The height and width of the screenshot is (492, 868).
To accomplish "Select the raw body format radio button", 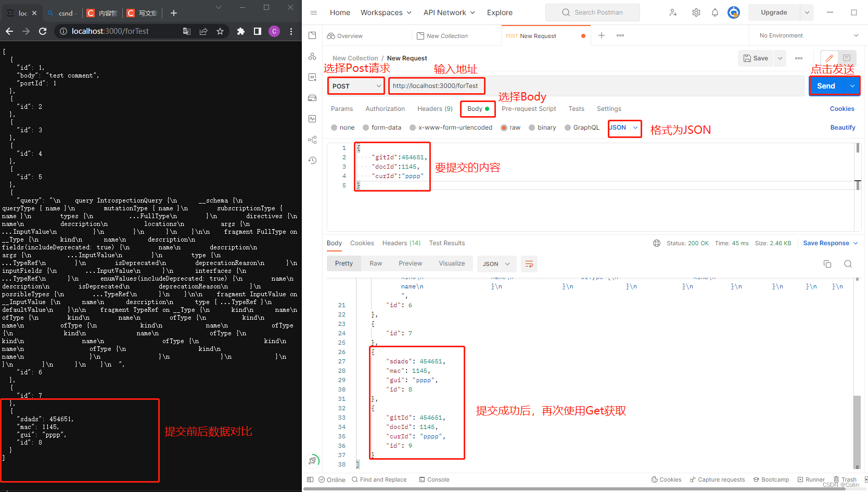I will pyautogui.click(x=503, y=128).
